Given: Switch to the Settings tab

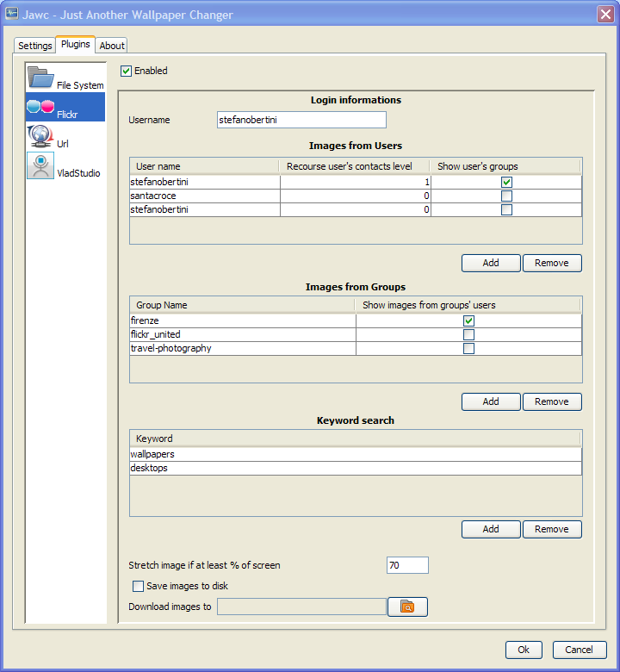Looking at the screenshot, I should [x=34, y=46].
